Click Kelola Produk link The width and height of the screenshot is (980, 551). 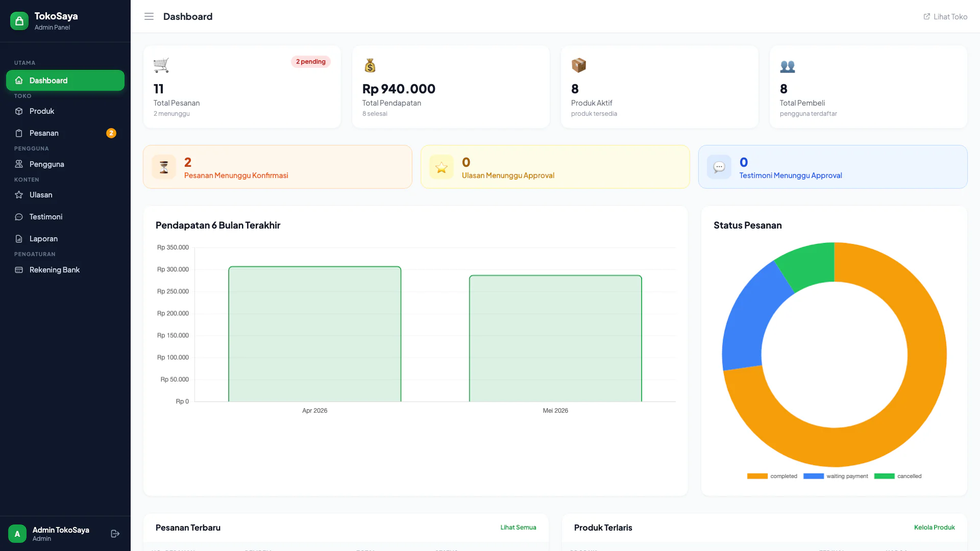[x=934, y=528]
